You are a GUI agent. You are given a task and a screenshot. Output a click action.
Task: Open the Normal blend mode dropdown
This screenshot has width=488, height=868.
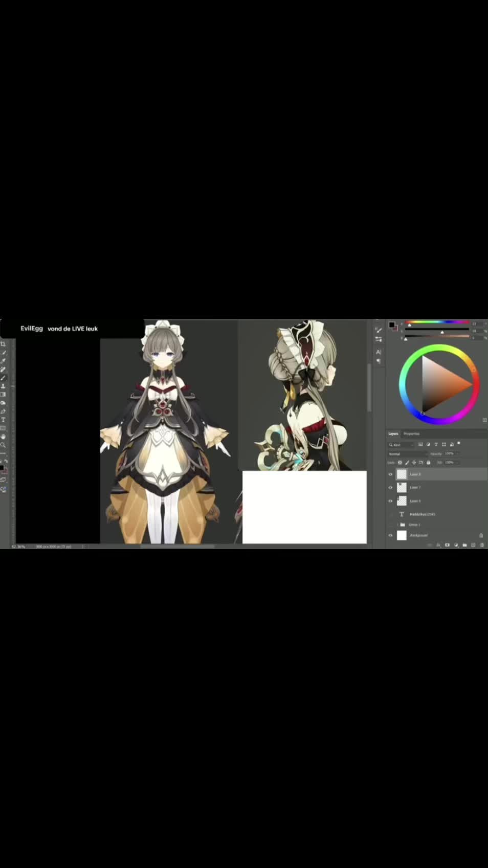407,454
